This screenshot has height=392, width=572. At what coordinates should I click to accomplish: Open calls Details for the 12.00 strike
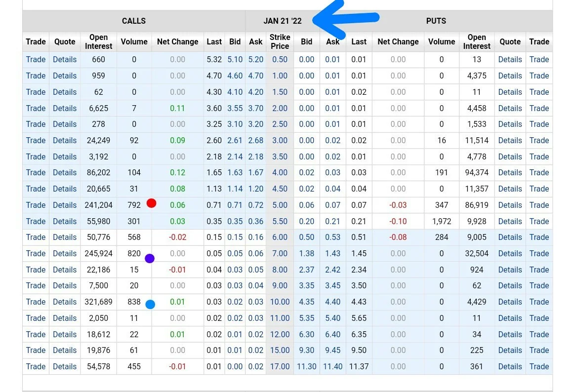65,334
